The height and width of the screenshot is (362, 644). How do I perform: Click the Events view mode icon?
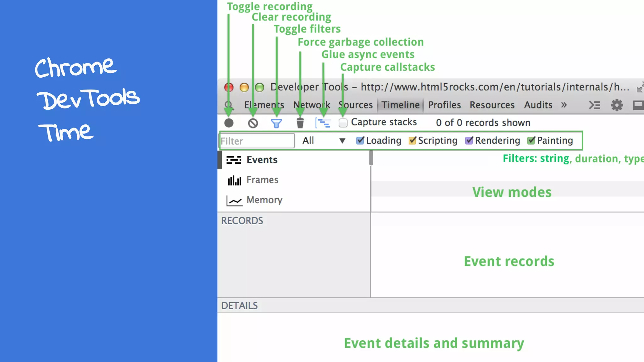pyautogui.click(x=234, y=160)
